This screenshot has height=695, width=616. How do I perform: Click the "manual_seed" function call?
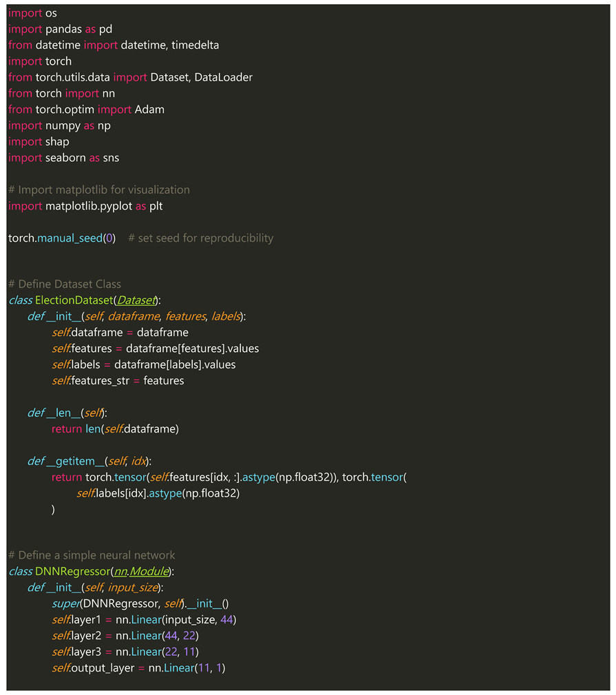[69, 238]
